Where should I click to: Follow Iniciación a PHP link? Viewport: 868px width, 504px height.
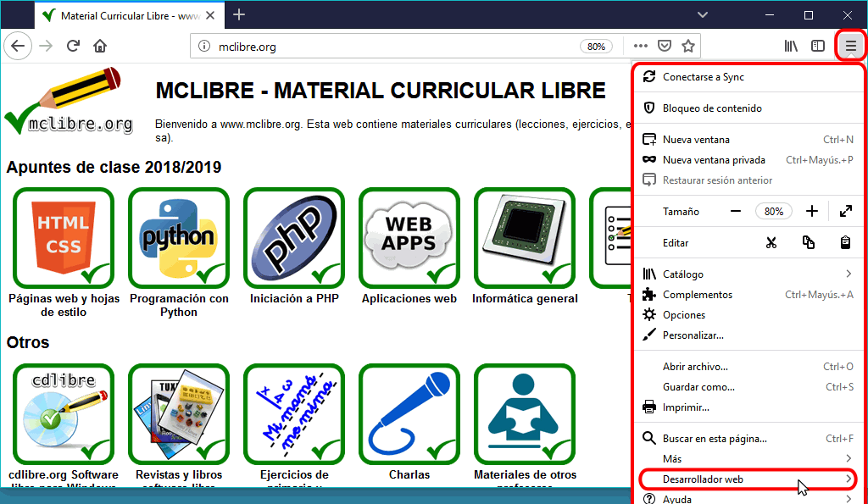[x=294, y=299]
